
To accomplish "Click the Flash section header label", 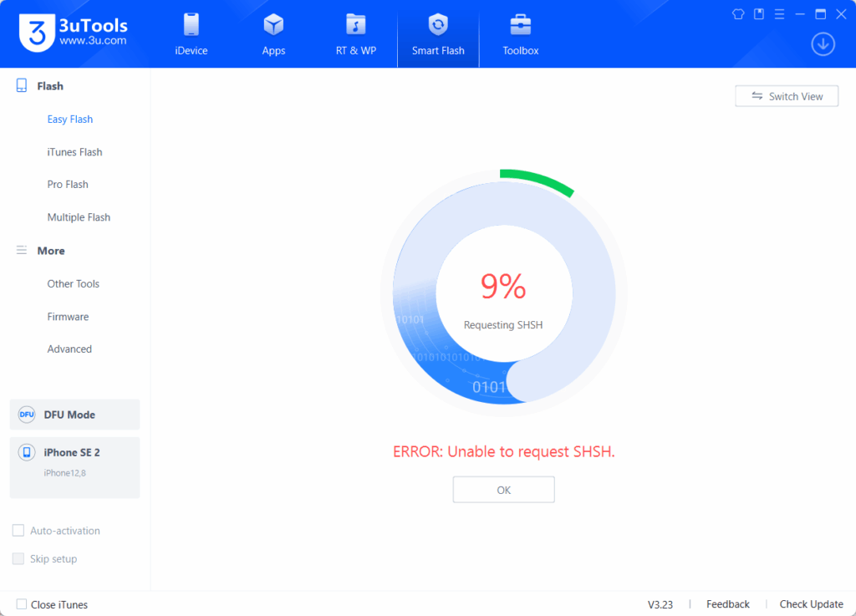I will [50, 86].
